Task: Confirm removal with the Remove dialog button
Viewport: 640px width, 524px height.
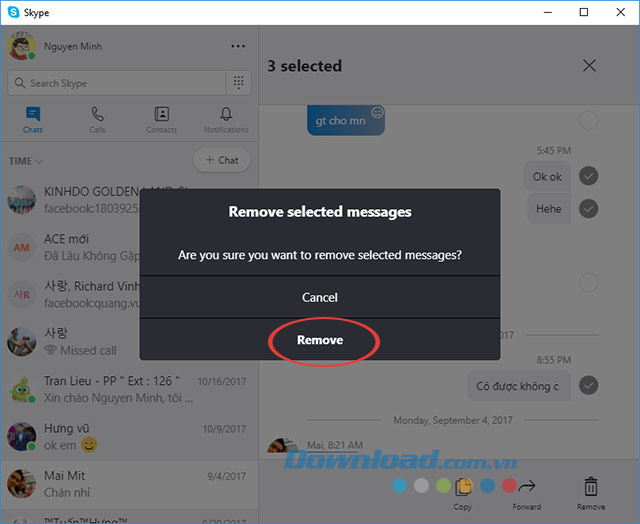Action: pyautogui.click(x=320, y=340)
